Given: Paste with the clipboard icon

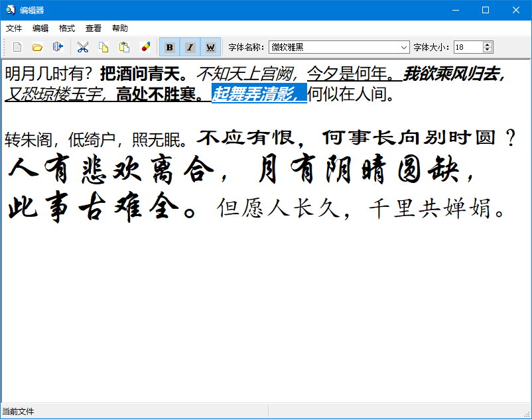Looking at the screenshot, I should (x=124, y=47).
